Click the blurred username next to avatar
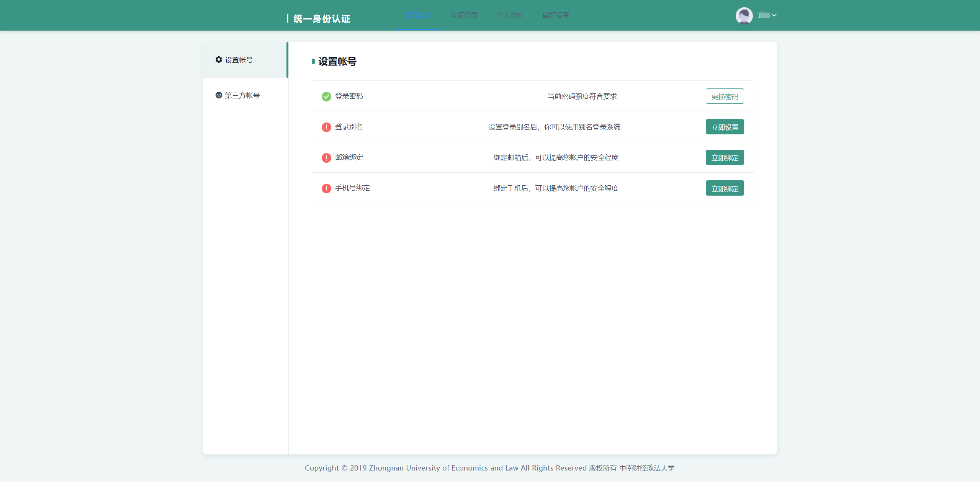The image size is (980, 482). click(x=764, y=15)
